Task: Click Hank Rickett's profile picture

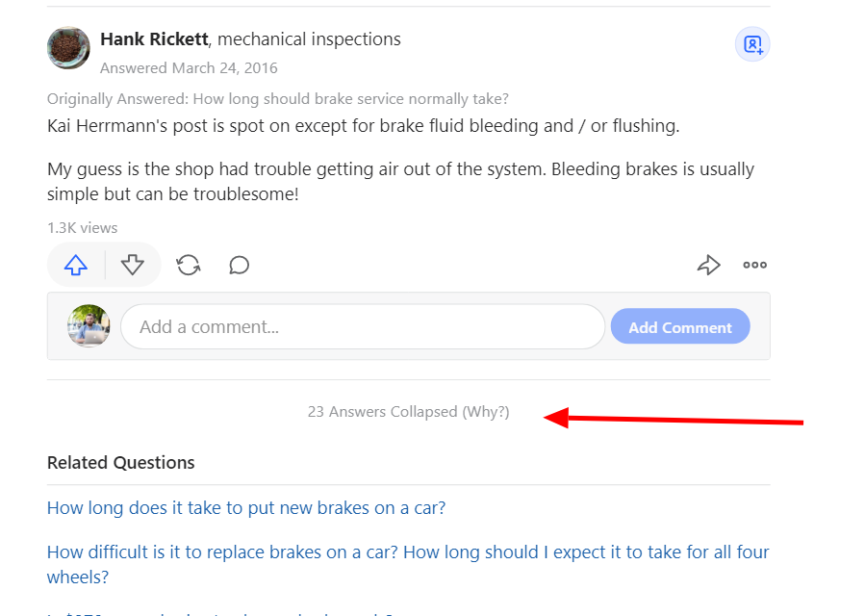Action: point(68,47)
